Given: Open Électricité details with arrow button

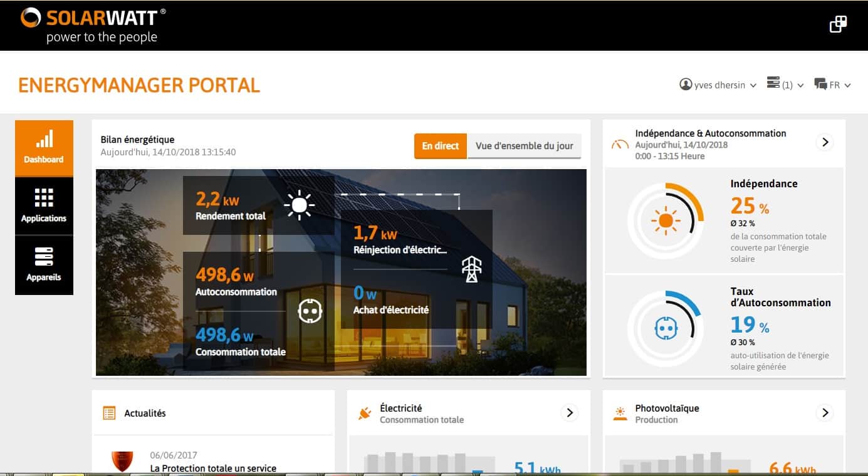Looking at the screenshot, I should 569,413.
